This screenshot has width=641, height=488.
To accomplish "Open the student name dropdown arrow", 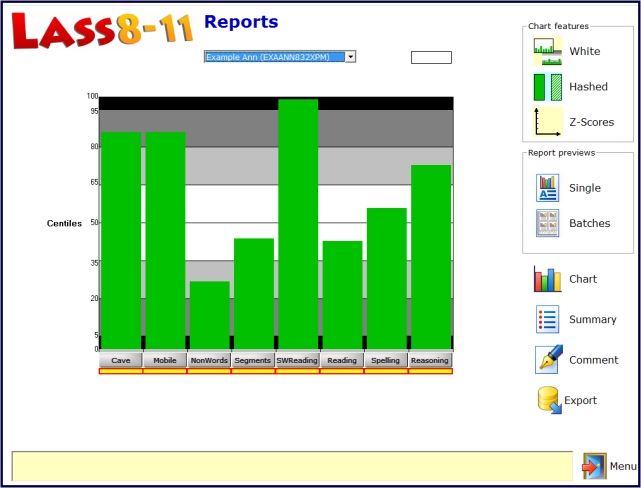I will [350, 57].
